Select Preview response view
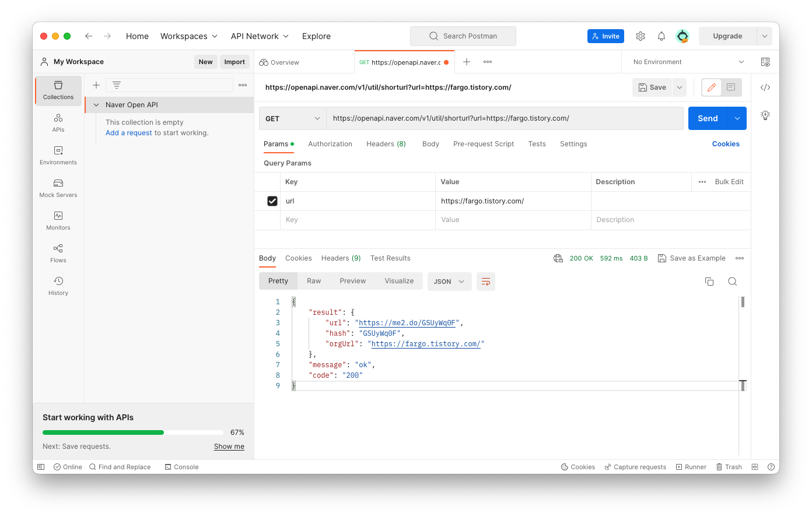Screen dimensions: 812x517 pos(353,281)
